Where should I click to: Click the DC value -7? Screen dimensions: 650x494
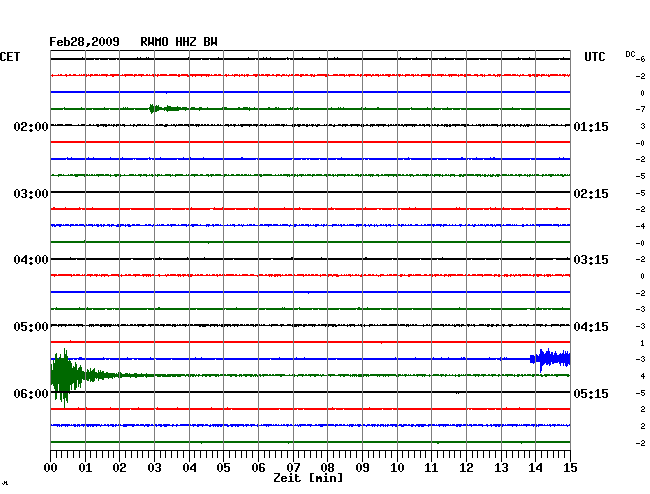pyautogui.click(x=641, y=109)
